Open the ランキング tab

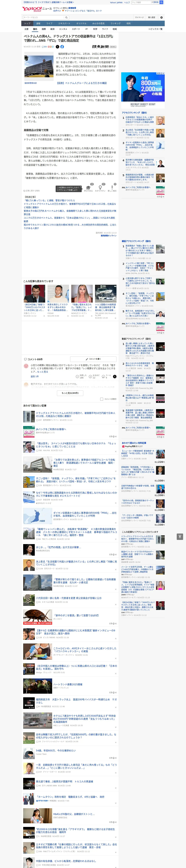pyautogui.click(x=115, y=24)
